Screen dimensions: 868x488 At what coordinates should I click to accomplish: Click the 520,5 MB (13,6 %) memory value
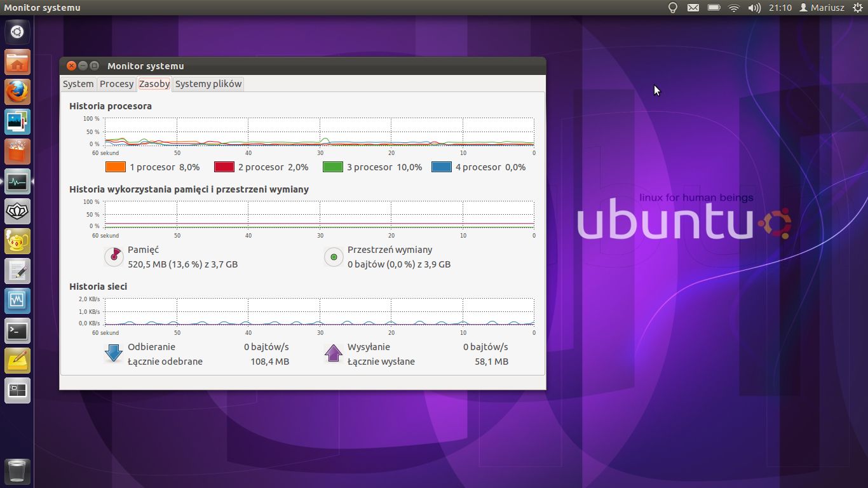[x=183, y=264]
